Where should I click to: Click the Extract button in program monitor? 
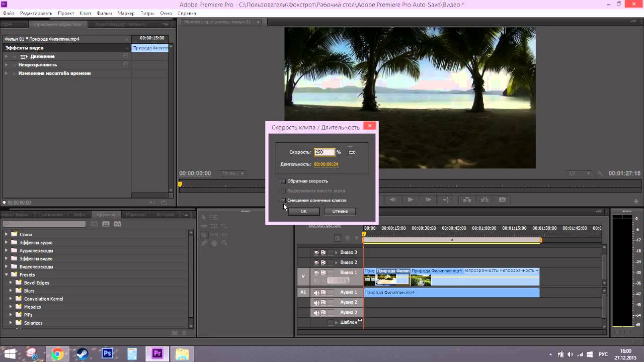click(x=485, y=200)
